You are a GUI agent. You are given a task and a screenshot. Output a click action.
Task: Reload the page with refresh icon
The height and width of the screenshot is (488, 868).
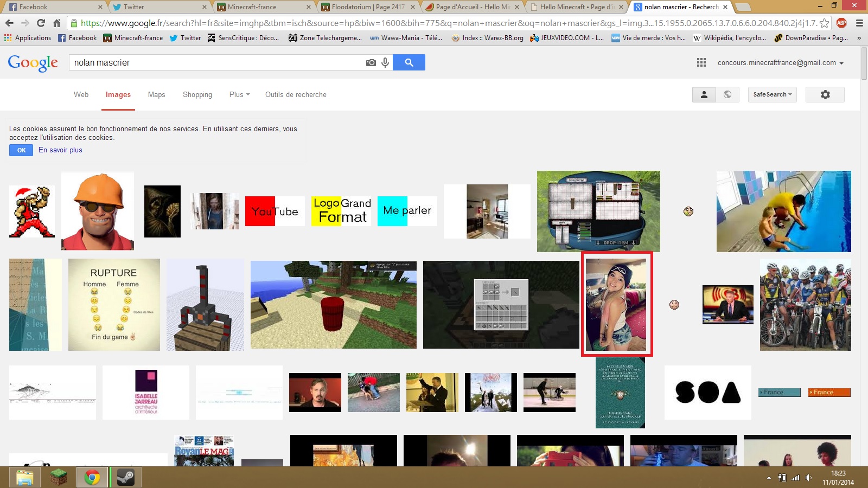[41, 23]
